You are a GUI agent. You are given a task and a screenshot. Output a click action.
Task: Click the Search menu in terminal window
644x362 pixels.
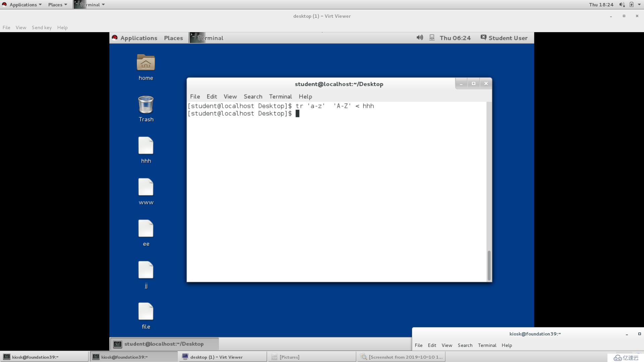[x=253, y=96]
